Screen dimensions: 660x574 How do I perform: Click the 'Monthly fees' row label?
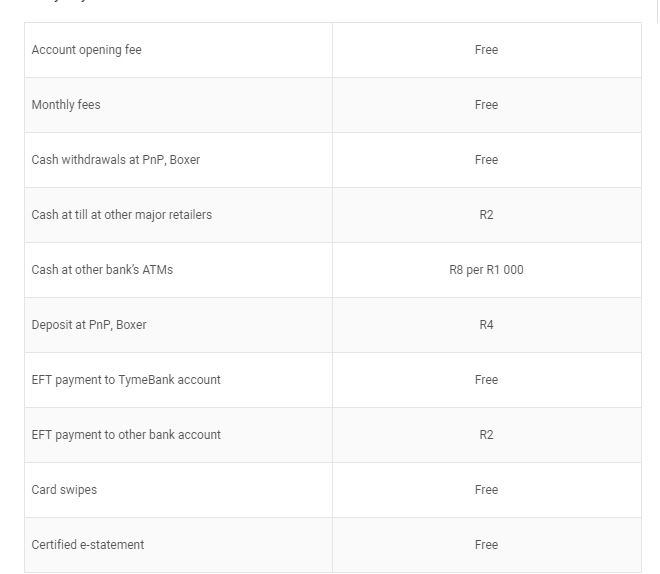(66, 105)
